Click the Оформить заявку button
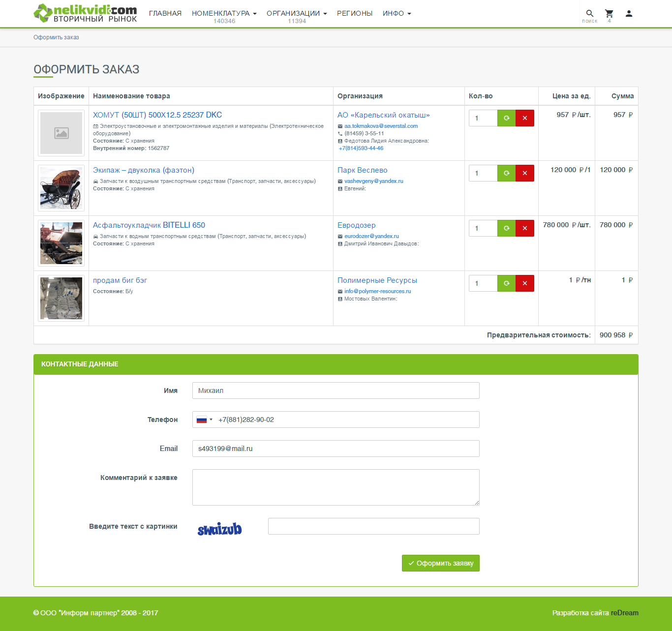Image resolution: width=672 pixels, height=631 pixels. click(x=441, y=563)
